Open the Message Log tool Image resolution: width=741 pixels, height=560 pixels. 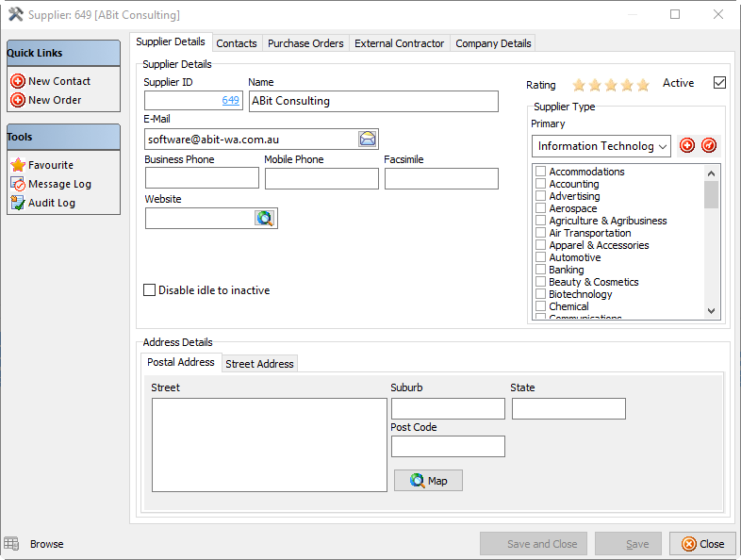(18, 184)
